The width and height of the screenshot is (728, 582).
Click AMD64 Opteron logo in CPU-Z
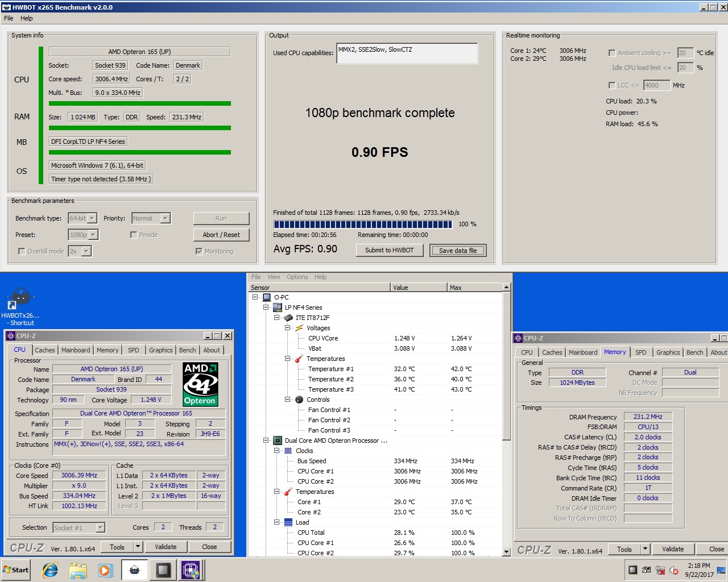pos(200,385)
